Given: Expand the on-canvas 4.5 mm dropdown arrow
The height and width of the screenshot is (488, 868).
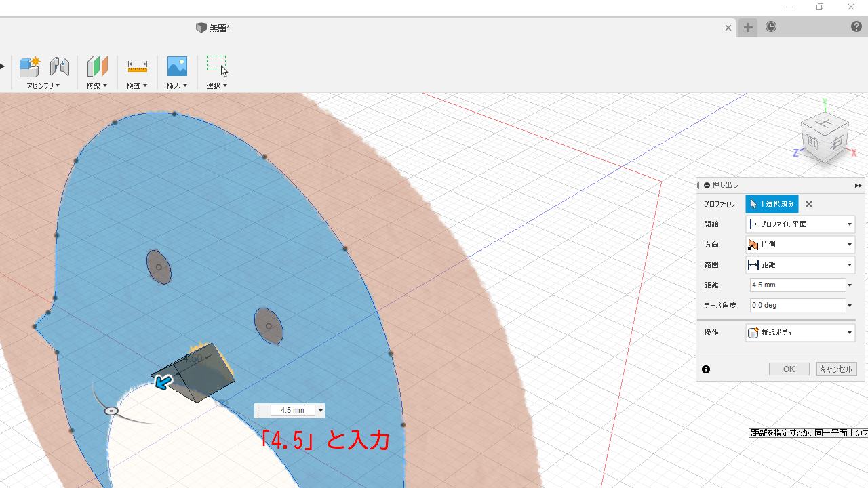Looking at the screenshot, I should (320, 411).
